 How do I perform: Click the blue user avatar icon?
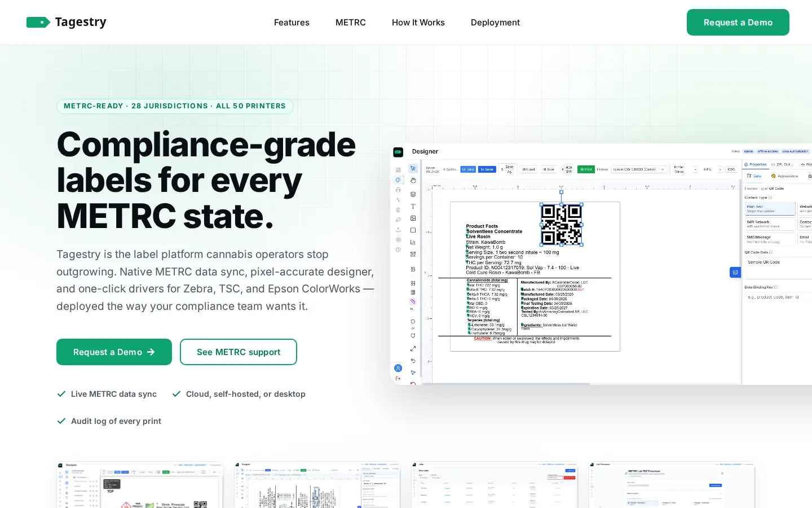tap(398, 368)
